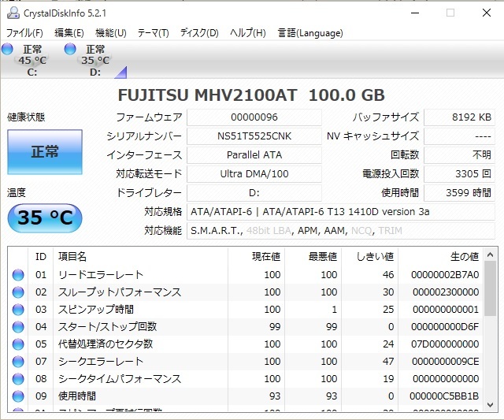Click the Ultra DMA/100 transfer mode field
Image resolution: width=504 pixels, height=420 pixels.
coord(254,174)
